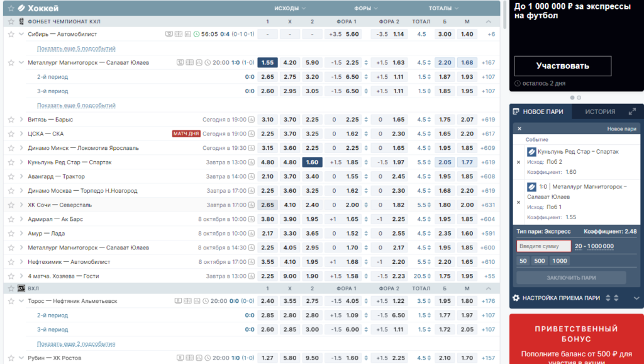Click the ЗАКЛЮЧИТЬ ПАРИ button
The width and height of the screenshot is (644, 364).
tap(571, 278)
